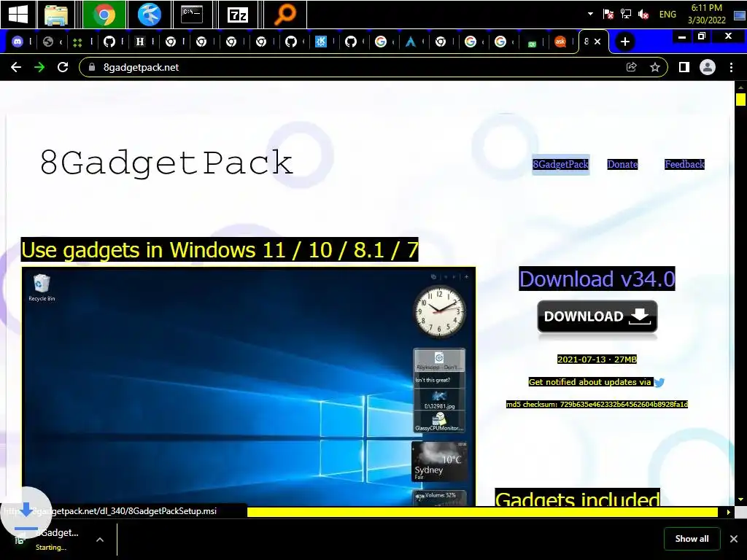Click the Chrome icon in the taskbar
The width and height of the screenshot is (747, 560).
pyautogui.click(x=104, y=15)
